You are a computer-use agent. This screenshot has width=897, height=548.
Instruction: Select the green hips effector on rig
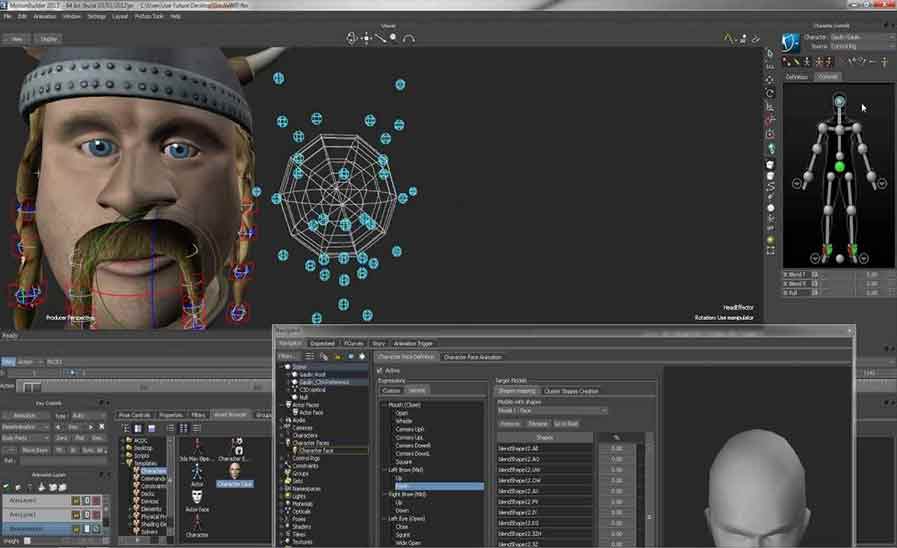[x=839, y=166]
